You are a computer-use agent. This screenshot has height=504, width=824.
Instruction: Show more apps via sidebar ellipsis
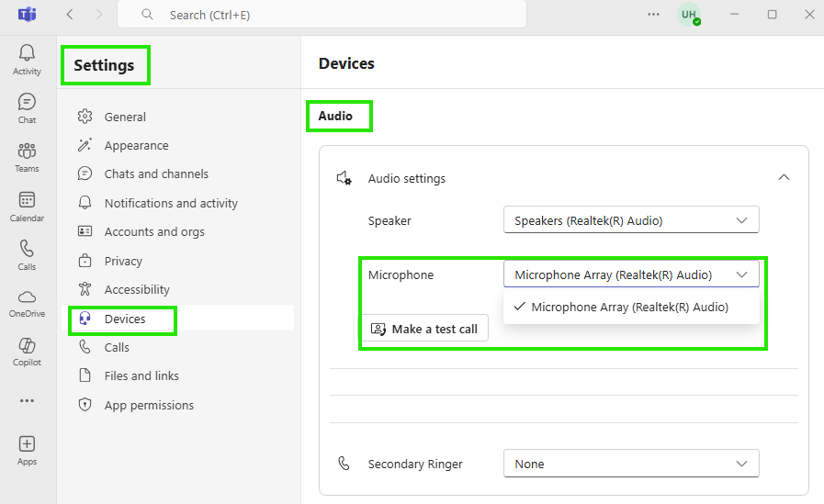pyautogui.click(x=27, y=400)
